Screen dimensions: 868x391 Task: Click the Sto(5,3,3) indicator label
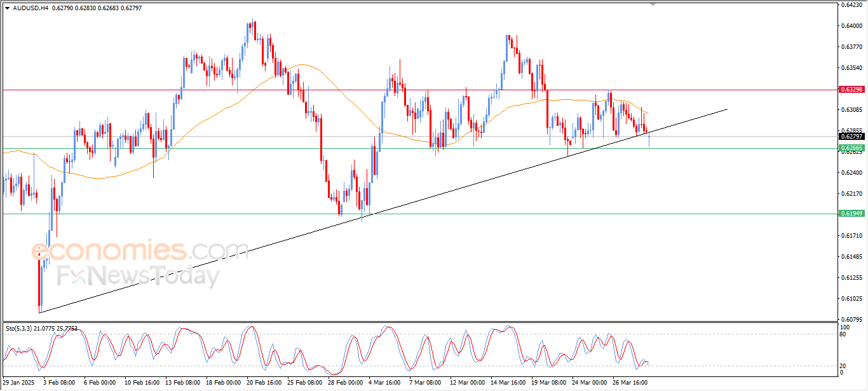pyautogui.click(x=18, y=328)
